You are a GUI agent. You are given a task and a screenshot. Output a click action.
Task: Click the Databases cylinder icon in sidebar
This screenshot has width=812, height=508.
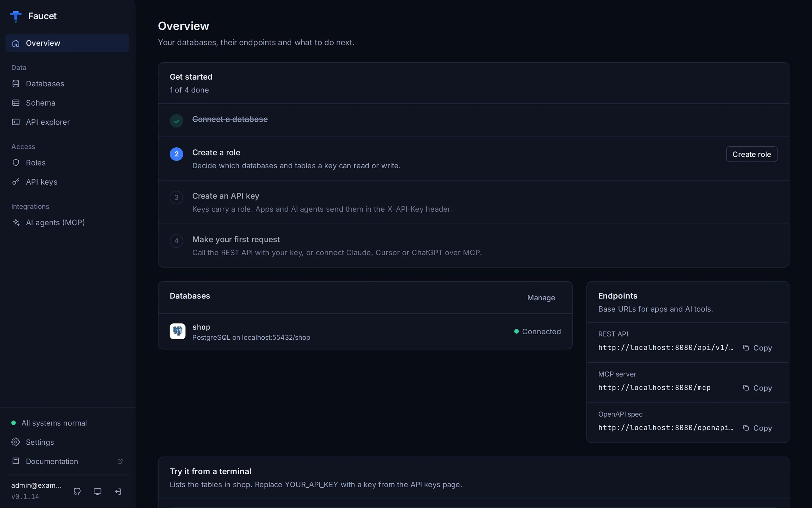pos(16,84)
